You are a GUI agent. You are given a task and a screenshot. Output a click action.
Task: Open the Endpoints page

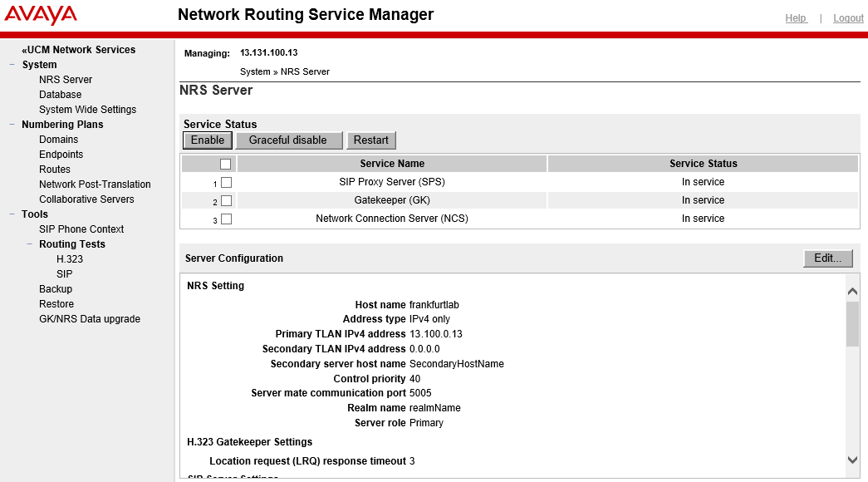pyautogui.click(x=61, y=154)
